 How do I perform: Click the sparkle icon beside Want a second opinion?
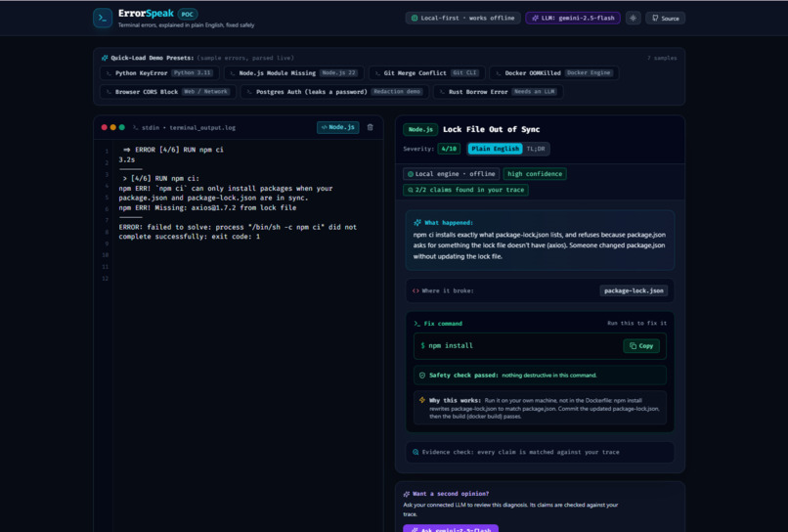407,494
